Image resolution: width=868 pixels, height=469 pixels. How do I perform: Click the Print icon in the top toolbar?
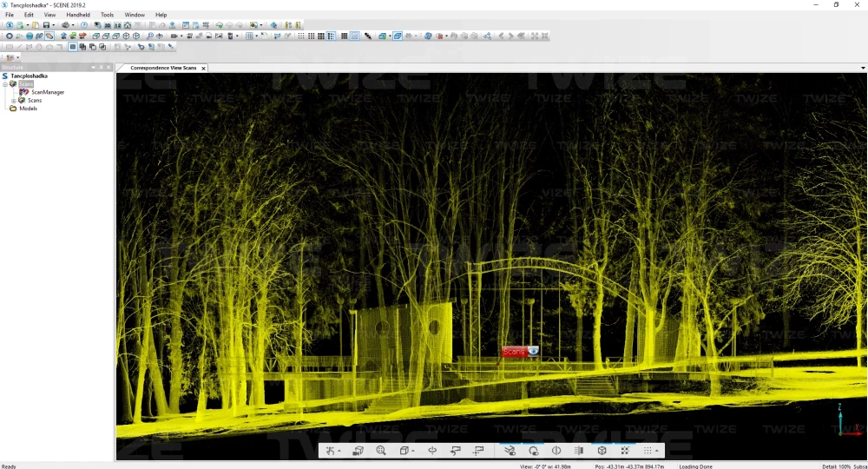pos(65,25)
